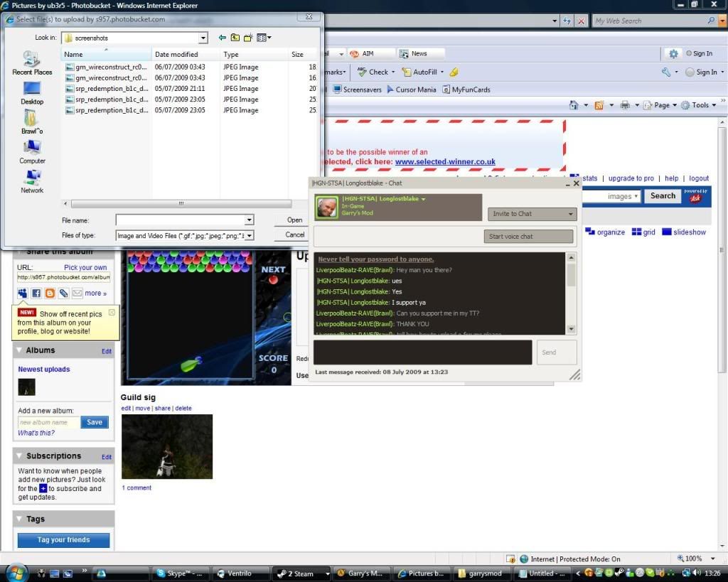Click the Save button for new album

pyautogui.click(x=95, y=422)
